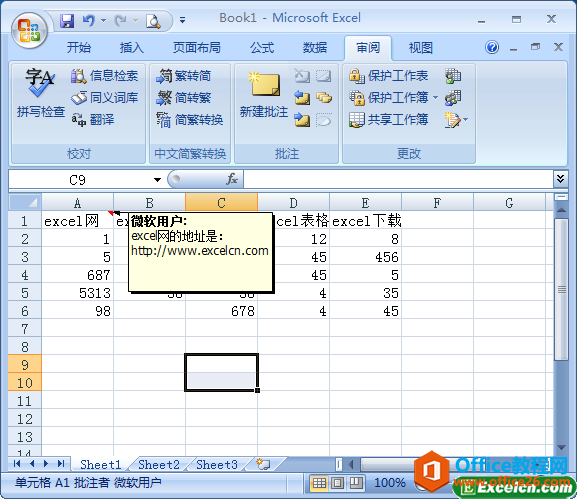Viewport: 577px width, 499px height.
Task: Click 保护工作表 protect sheet
Action: tap(388, 76)
